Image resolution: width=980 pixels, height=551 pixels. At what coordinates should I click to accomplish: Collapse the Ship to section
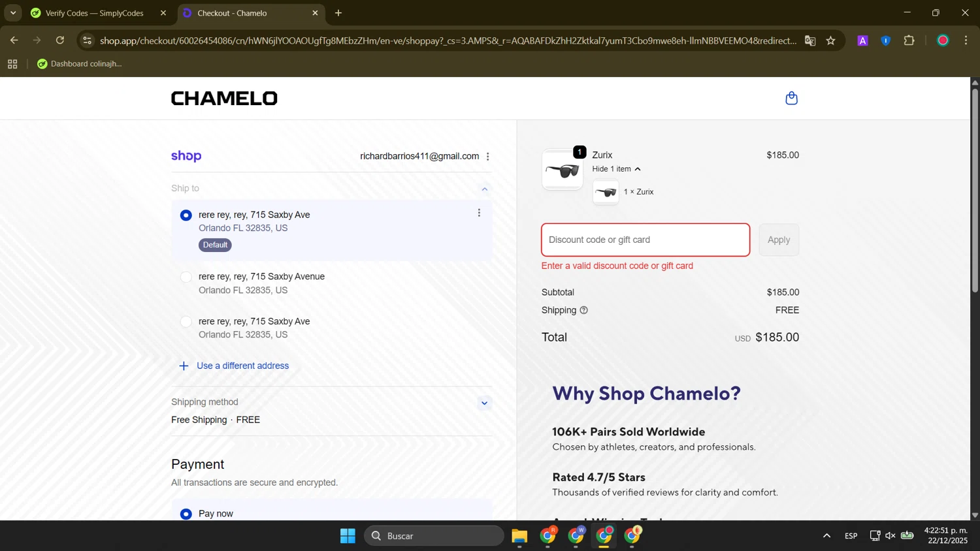coord(485,189)
